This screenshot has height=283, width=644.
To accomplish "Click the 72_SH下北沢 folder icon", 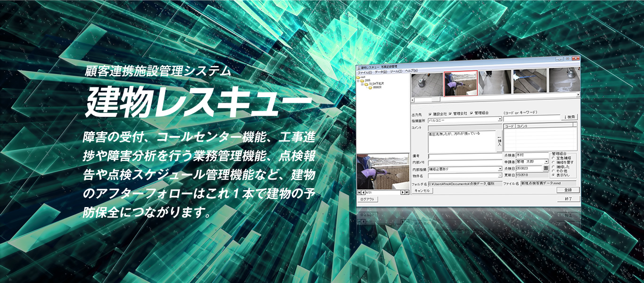I will coord(366,84).
